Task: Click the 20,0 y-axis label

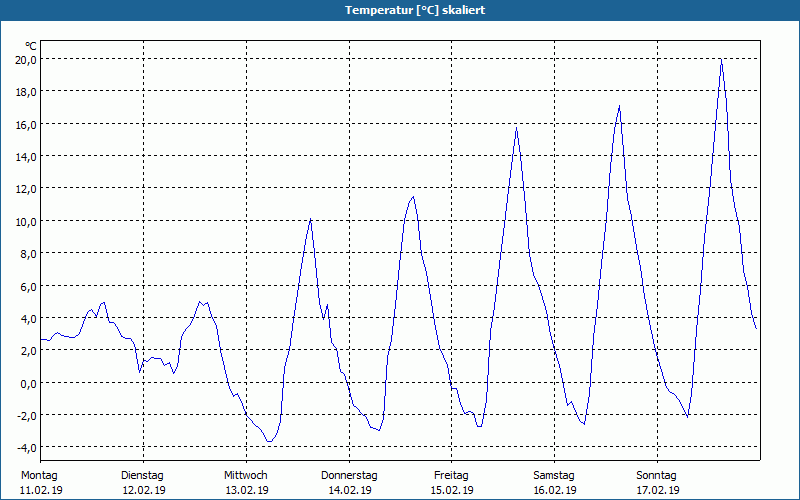Action: pyautogui.click(x=26, y=60)
